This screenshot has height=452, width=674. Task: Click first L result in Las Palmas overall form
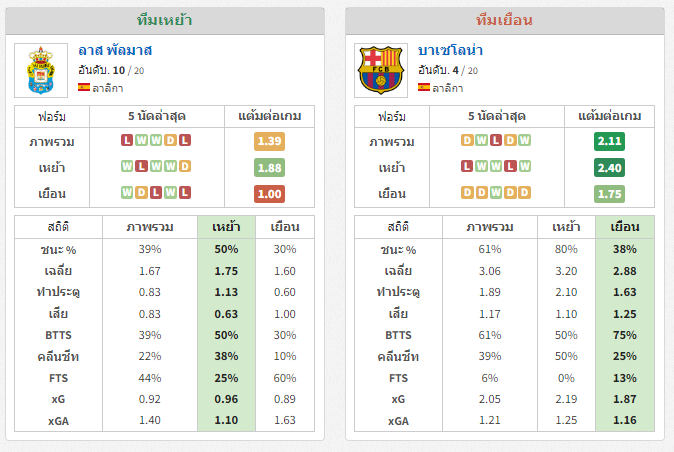(x=127, y=140)
